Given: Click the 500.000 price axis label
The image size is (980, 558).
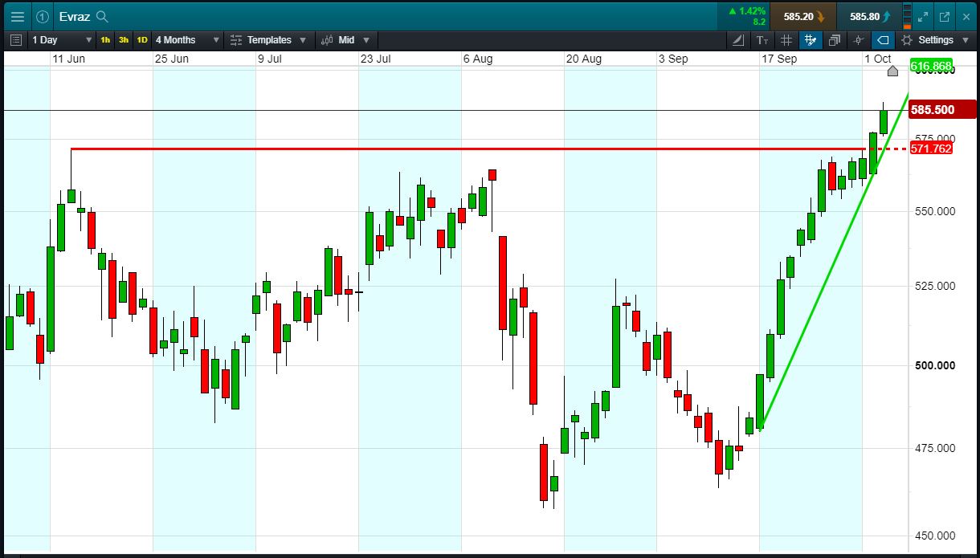Looking at the screenshot, I should [x=933, y=365].
